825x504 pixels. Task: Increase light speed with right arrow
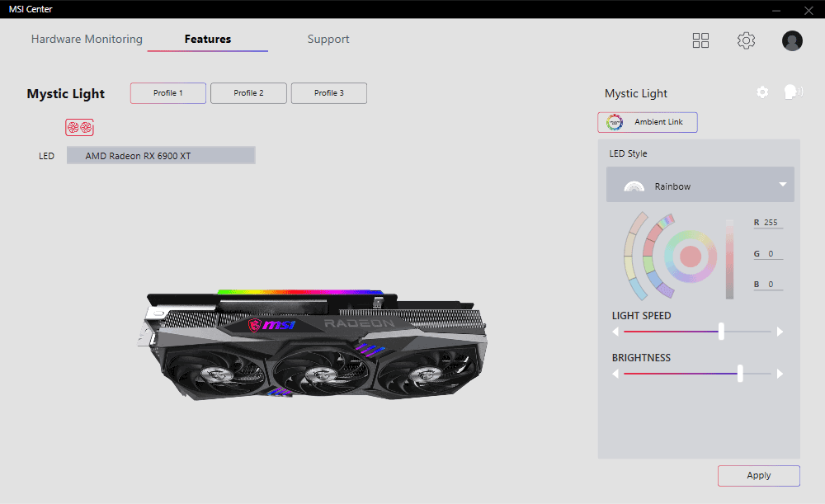780,332
